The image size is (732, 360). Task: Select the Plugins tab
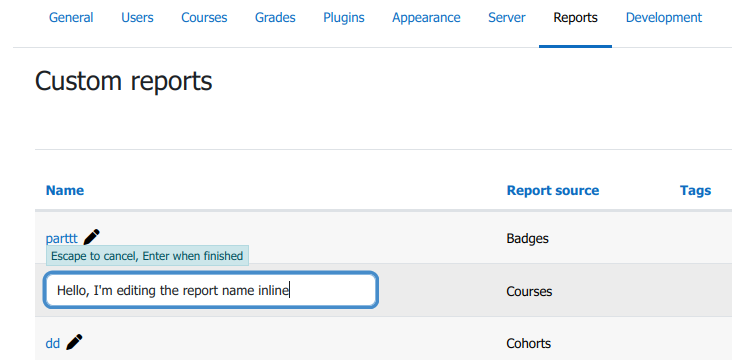[344, 18]
